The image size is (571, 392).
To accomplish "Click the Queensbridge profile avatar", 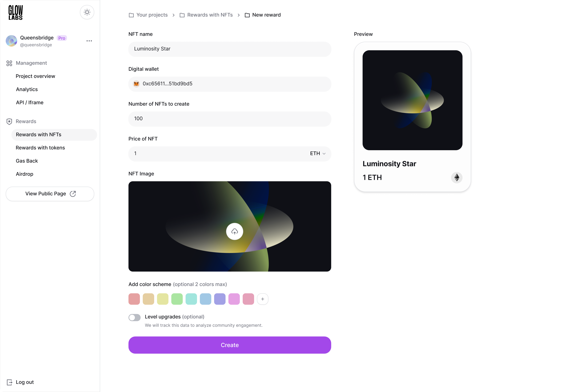I will click(x=11, y=41).
